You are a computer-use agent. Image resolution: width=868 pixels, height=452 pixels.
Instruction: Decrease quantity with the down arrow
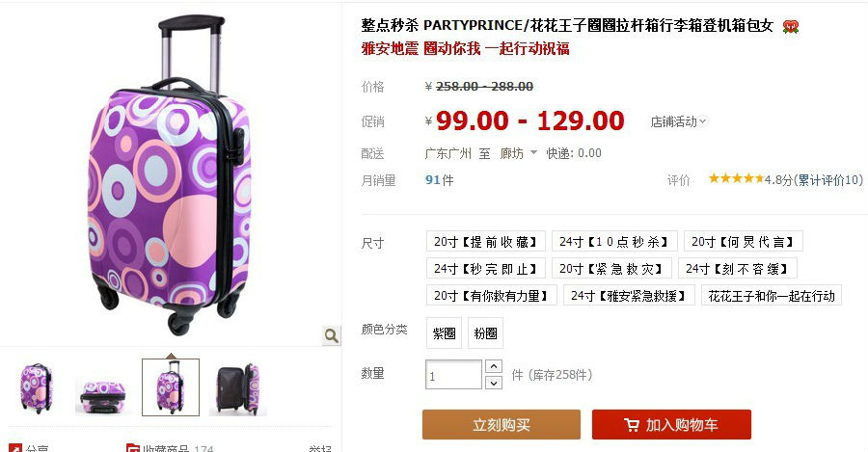point(493,383)
